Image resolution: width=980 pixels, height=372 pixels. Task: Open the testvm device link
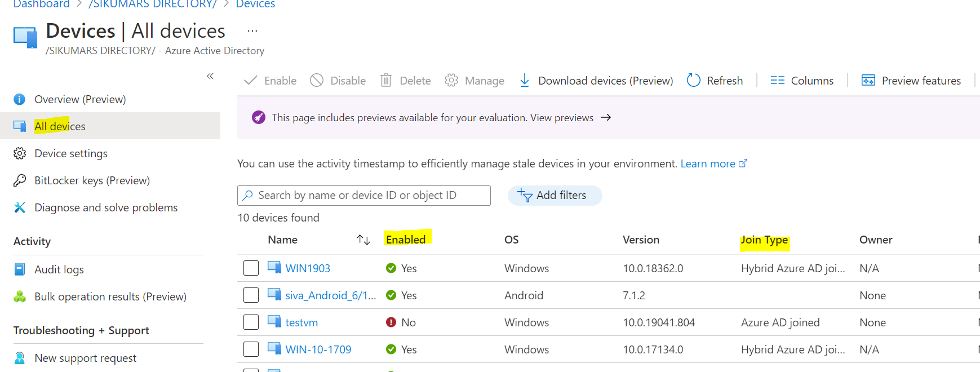click(301, 322)
